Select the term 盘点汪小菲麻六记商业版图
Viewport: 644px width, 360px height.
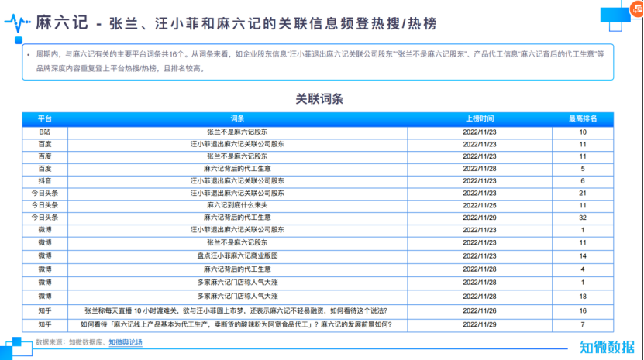237,255
